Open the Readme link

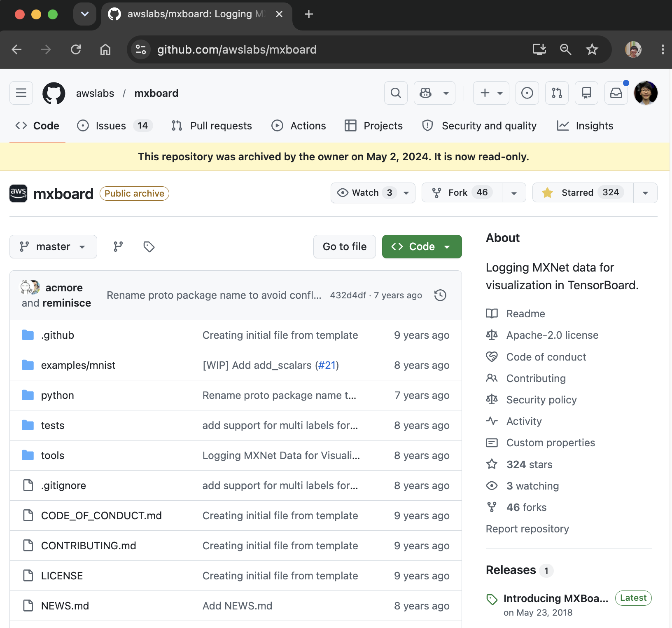pyautogui.click(x=525, y=314)
